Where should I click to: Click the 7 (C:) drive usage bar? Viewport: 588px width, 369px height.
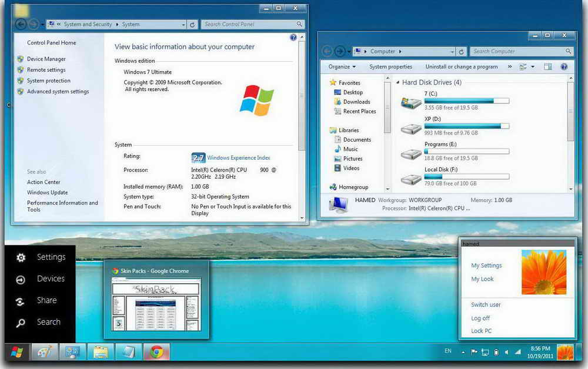pos(466,101)
